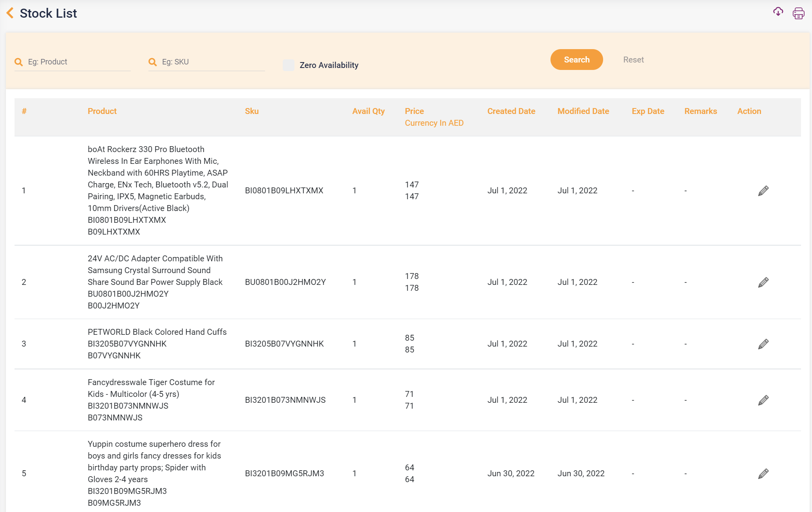Focus the Eg: Product search field
This screenshot has width=812, height=512.
[x=73, y=62]
